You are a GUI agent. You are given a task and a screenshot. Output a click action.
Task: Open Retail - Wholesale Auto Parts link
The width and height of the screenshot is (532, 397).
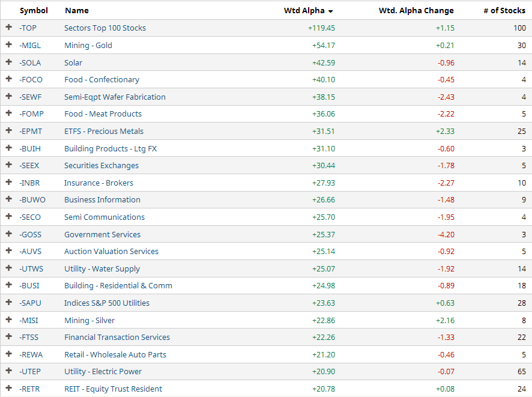point(115,354)
